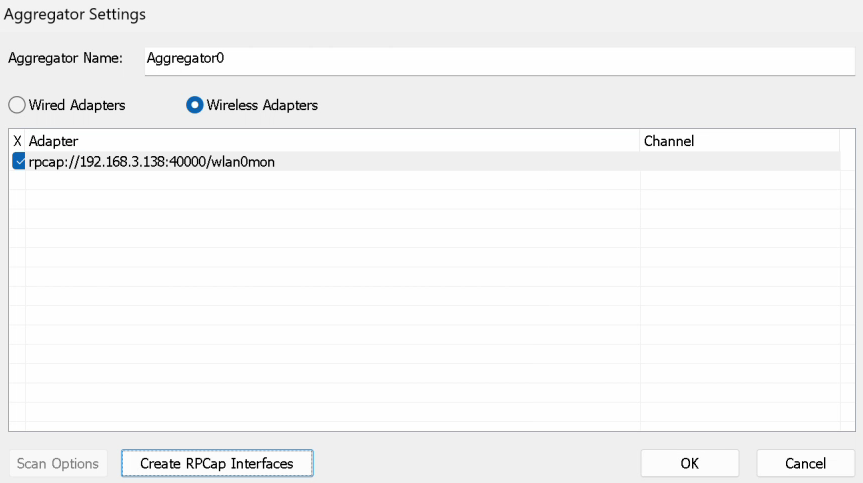Select the Wireless Adapters radio button
The image size is (863, 483).
point(195,105)
